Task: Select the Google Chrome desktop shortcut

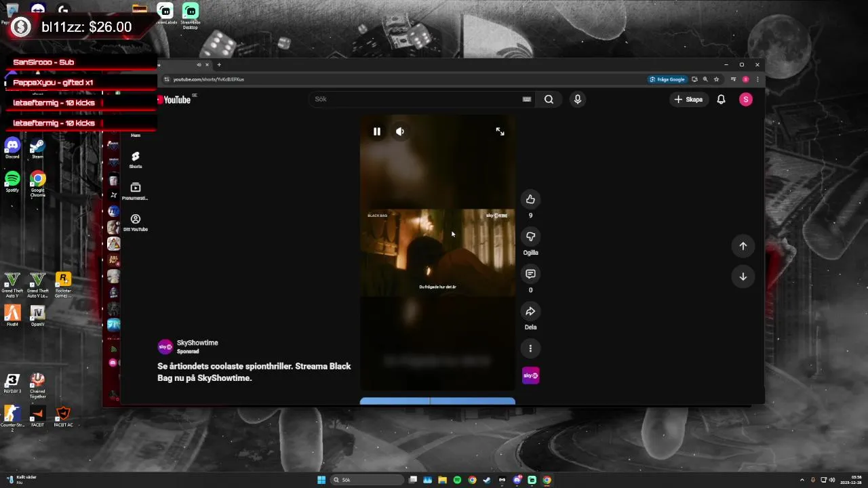Action: point(37,184)
